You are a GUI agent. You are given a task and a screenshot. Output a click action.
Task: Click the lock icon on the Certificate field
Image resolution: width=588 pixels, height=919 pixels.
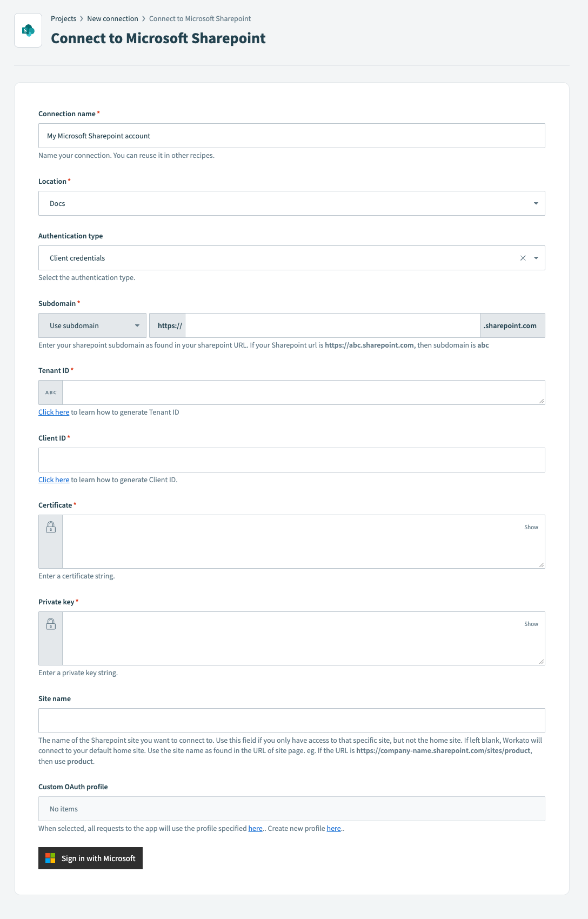[x=50, y=527]
